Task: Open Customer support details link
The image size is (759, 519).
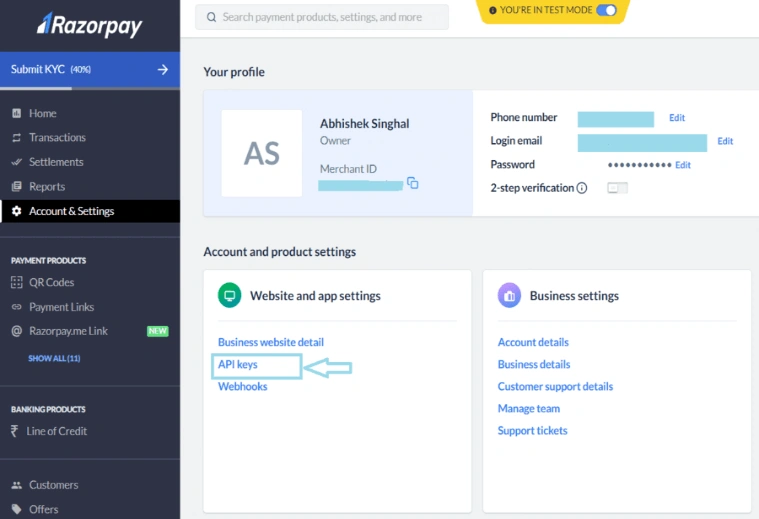Action: (x=555, y=387)
